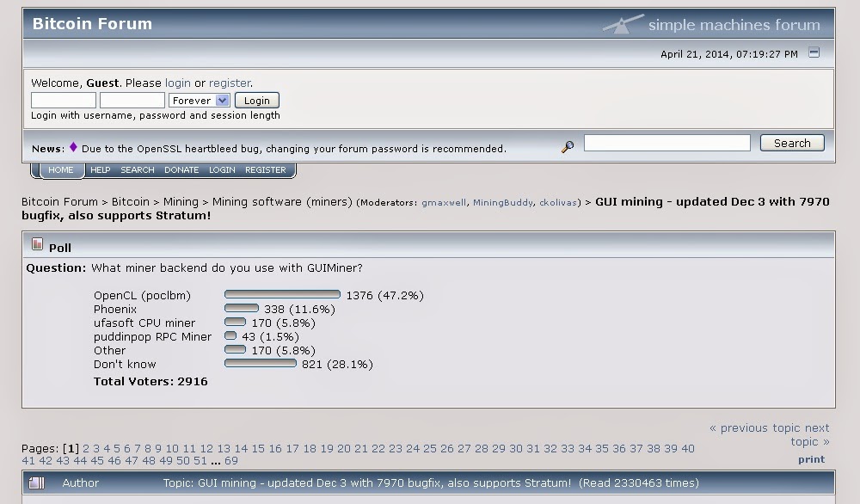Jump to page 10
Viewport: 860px width, 504px height.
click(172, 449)
